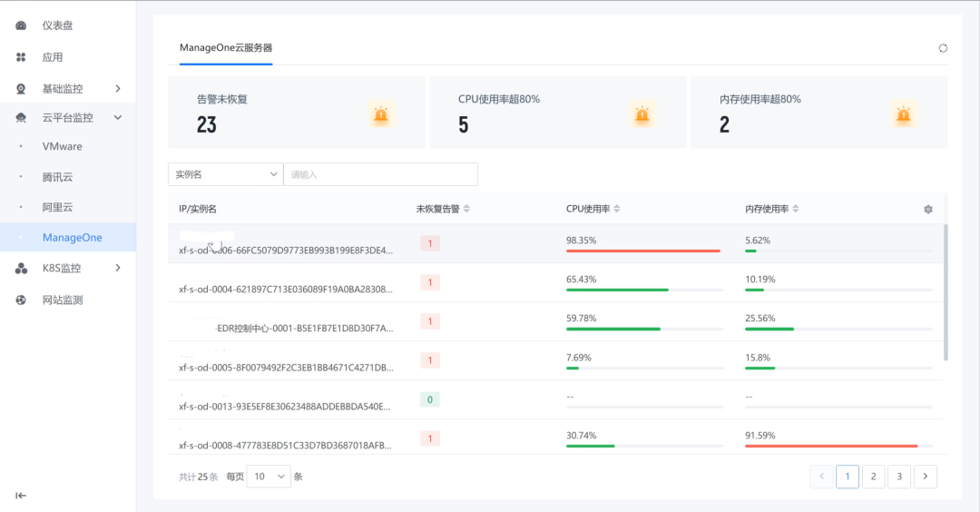Click the 应用 apps icon in sidebar
980x512 pixels.
coord(21,57)
